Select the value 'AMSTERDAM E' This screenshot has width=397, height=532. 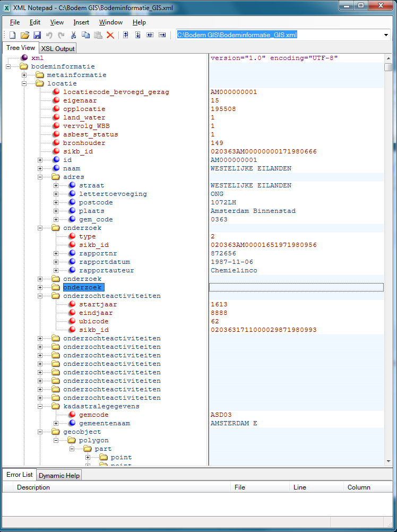tap(234, 423)
